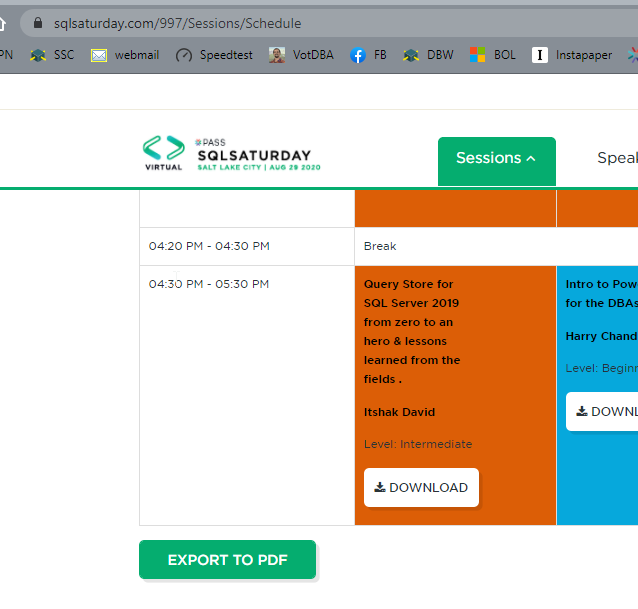Expand the Sessions dropdown menu
Screen dimensions: 638x609
(x=496, y=158)
